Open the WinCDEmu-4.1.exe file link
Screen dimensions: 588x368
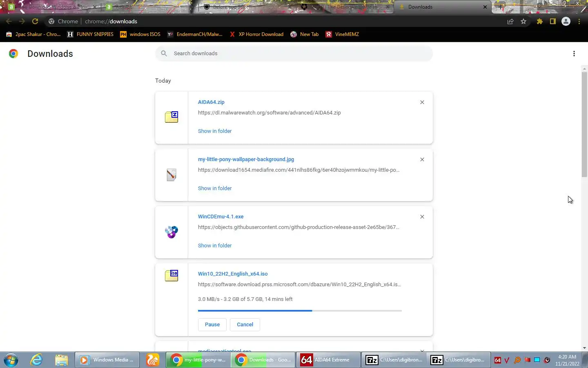(x=220, y=217)
